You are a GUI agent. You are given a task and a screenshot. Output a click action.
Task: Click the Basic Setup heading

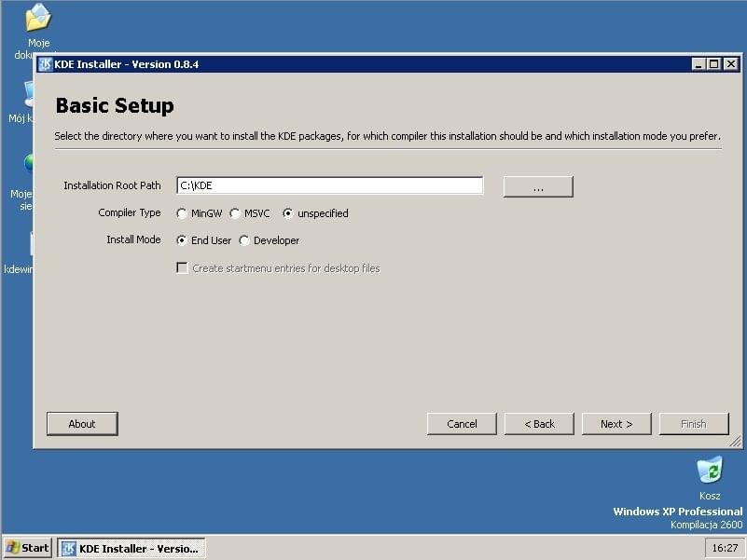click(115, 105)
